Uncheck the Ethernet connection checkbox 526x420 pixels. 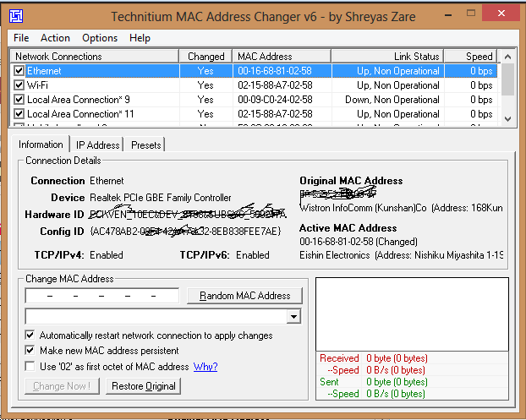pyautogui.click(x=19, y=71)
